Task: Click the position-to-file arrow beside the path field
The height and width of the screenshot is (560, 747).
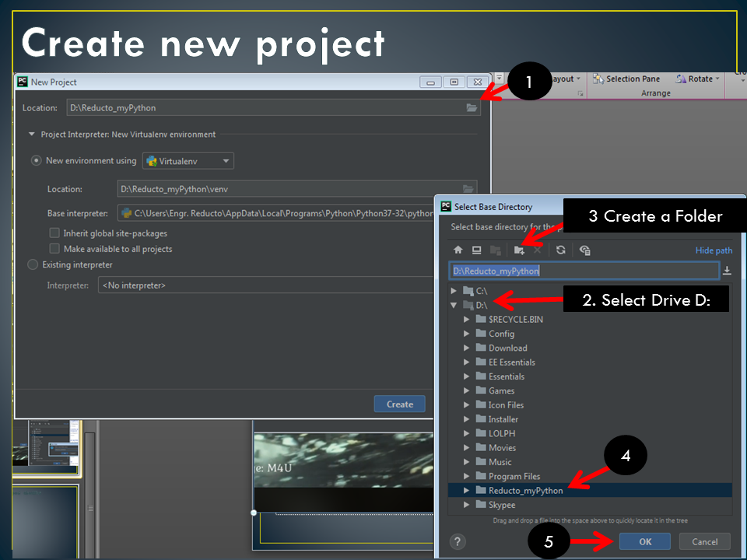Action: [x=725, y=270]
